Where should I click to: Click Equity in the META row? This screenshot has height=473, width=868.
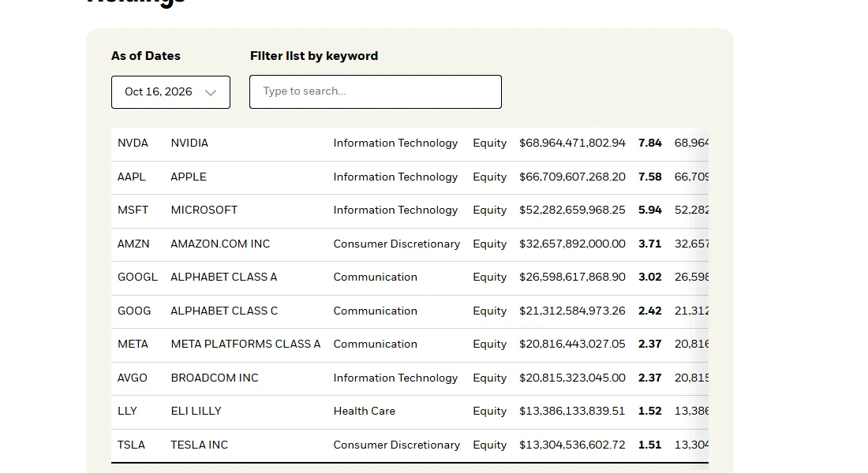tap(490, 344)
